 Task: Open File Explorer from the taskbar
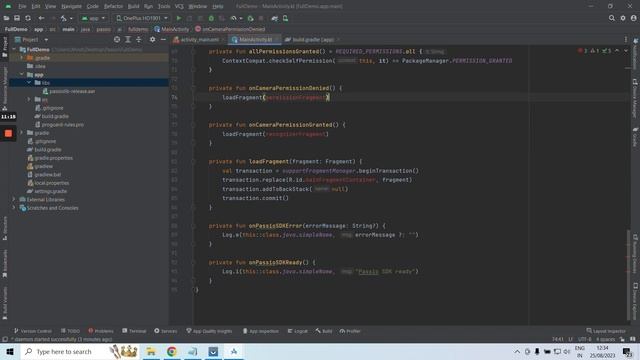point(151,351)
